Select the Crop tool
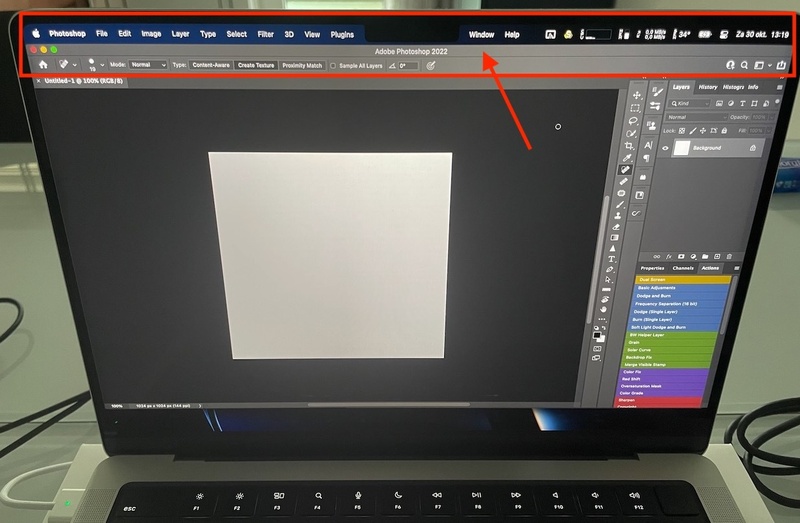Viewport: 800px width, 523px height. click(629, 146)
